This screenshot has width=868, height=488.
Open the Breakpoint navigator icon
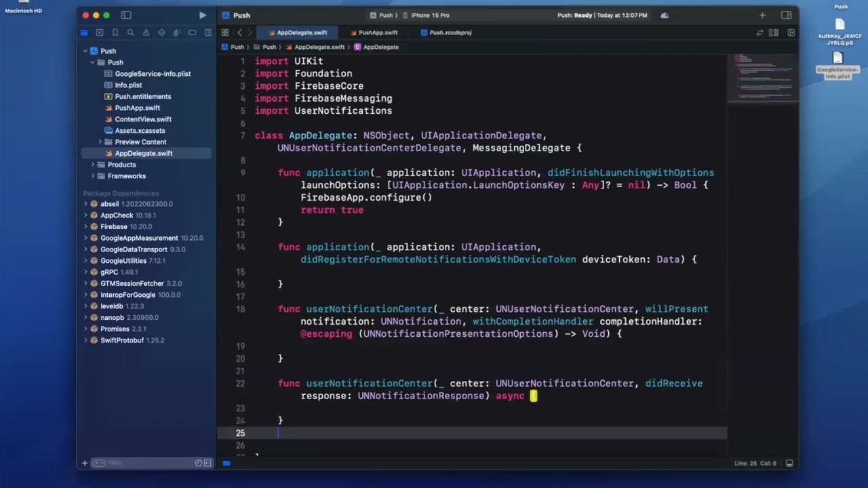pyautogui.click(x=192, y=33)
